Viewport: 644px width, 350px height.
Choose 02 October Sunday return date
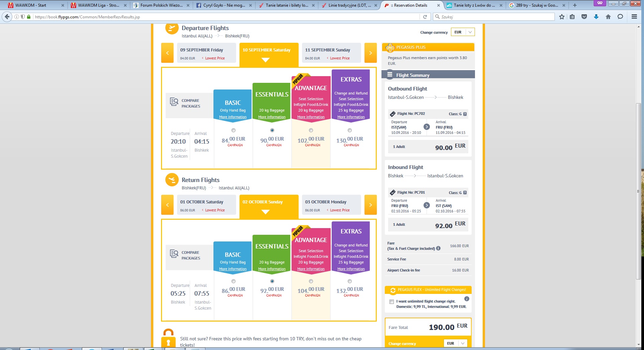tap(269, 206)
